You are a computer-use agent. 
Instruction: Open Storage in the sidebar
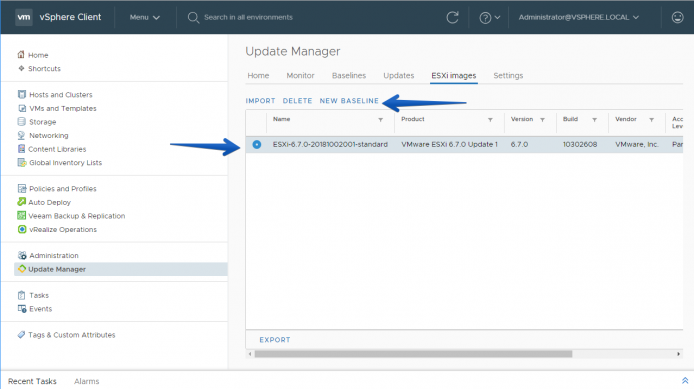coord(42,122)
